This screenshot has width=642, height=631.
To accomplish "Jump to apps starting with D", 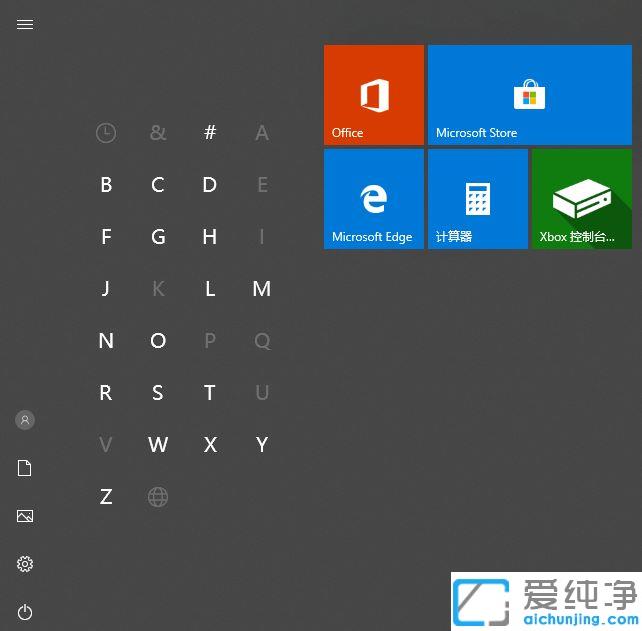I will [x=210, y=185].
